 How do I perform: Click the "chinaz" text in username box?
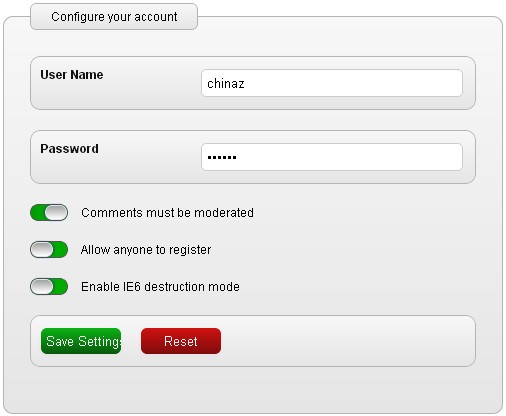pyautogui.click(x=226, y=83)
